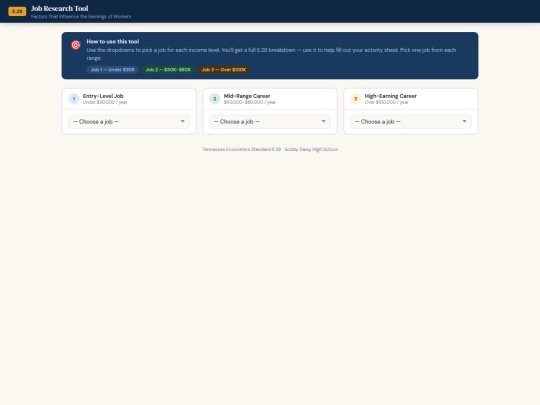Screen dimensions: 540x405
Task: Click the 'Over $100,000 / year' label
Action: pyautogui.click(x=386, y=102)
